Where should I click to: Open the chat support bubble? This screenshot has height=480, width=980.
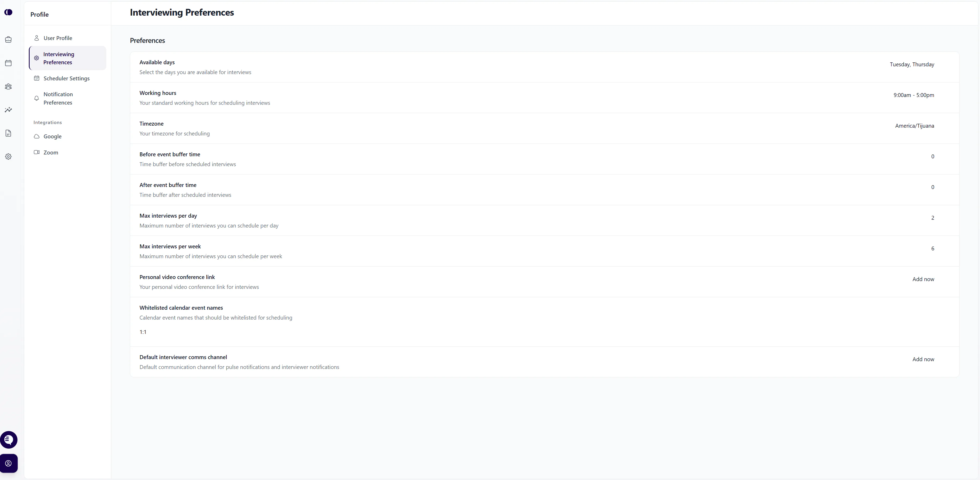point(9,440)
